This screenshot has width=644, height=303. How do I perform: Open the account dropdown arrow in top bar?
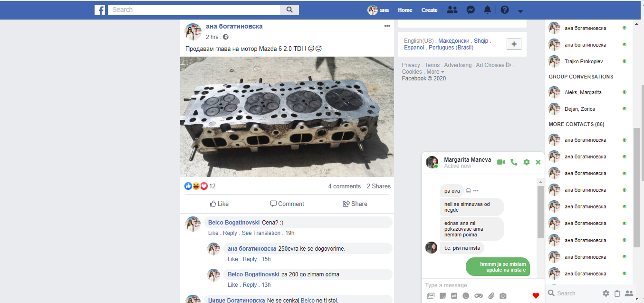click(520, 11)
